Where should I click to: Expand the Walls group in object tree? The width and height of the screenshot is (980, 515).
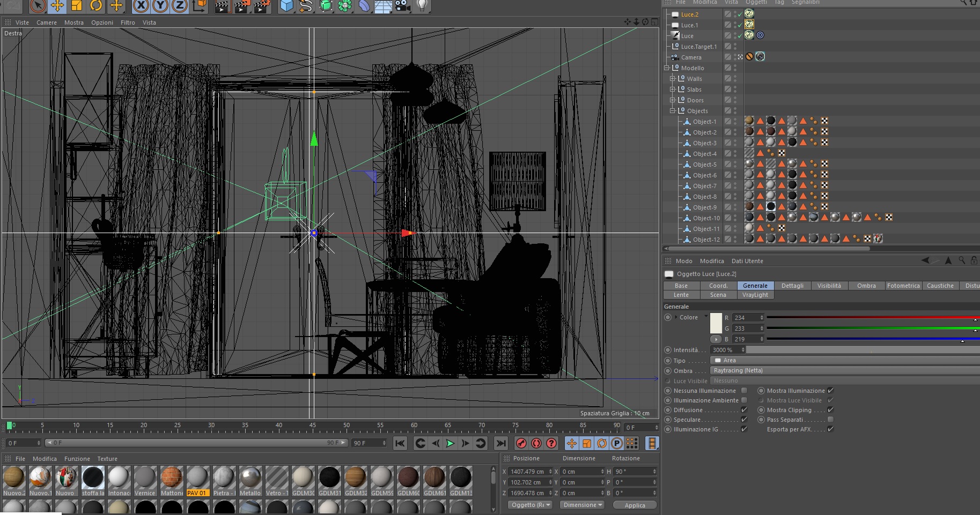(x=672, y=79)
